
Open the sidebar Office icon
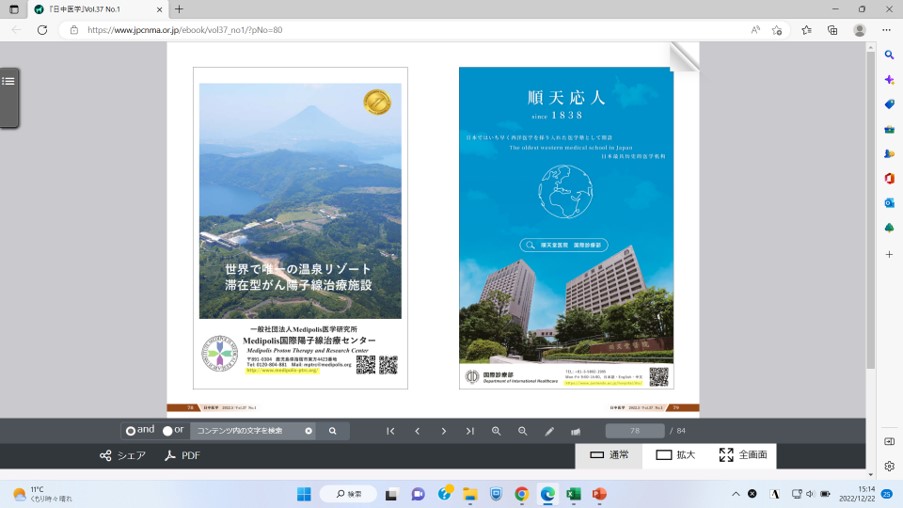click(x=889, y=179)
